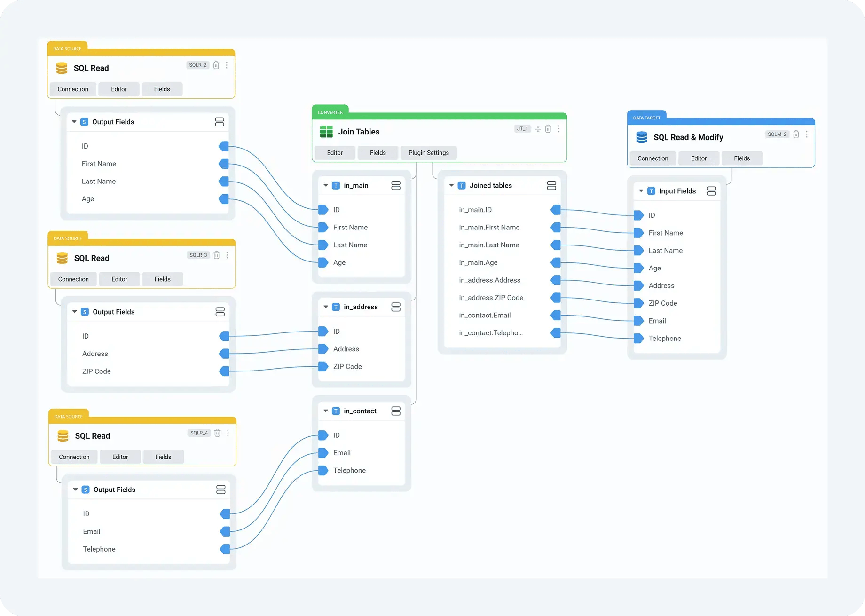The image size is (865, 616).
Task: Open the Fields tab on SQLR_3 node
Action: click(162, 279)
